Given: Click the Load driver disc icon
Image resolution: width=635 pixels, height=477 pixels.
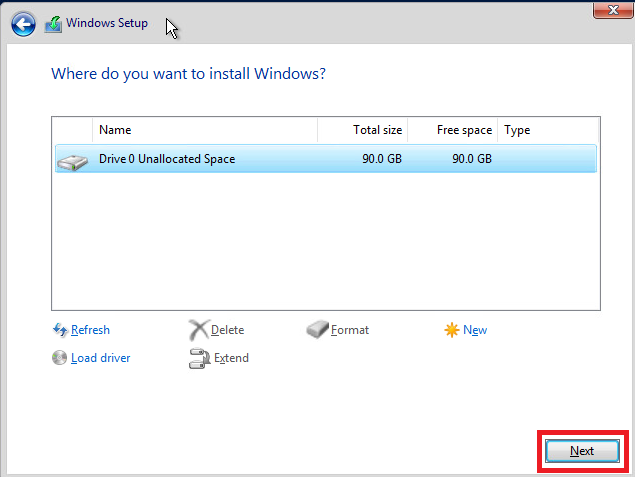Looking at the screenshot, I should pos(59,358).
